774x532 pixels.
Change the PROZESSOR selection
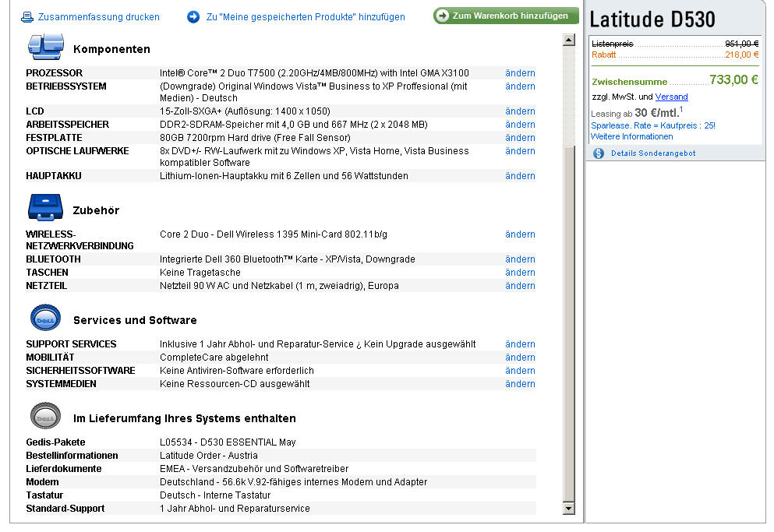[520, 73]
